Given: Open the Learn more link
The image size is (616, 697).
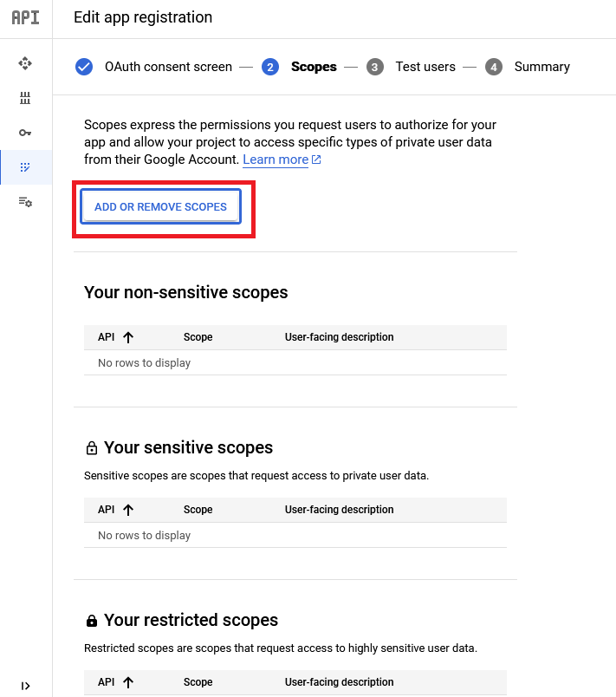Looking at the screenshot, I should [x=276, y=160].
